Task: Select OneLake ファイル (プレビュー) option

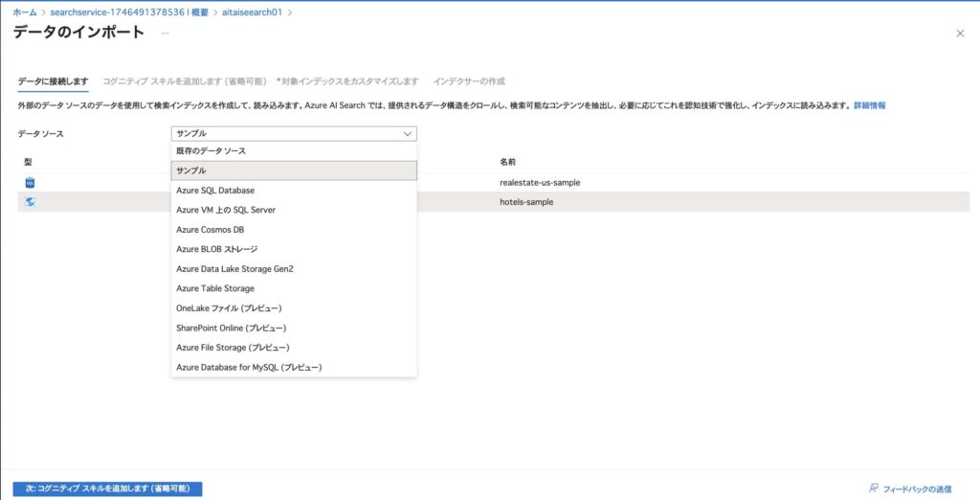Action: tap(294, 308)
